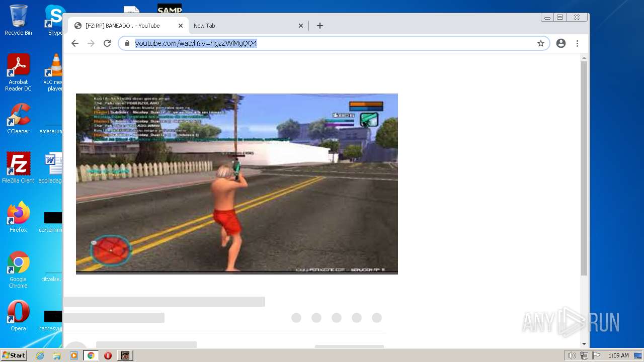Switch to the New Tab tab

coord(249,26)
